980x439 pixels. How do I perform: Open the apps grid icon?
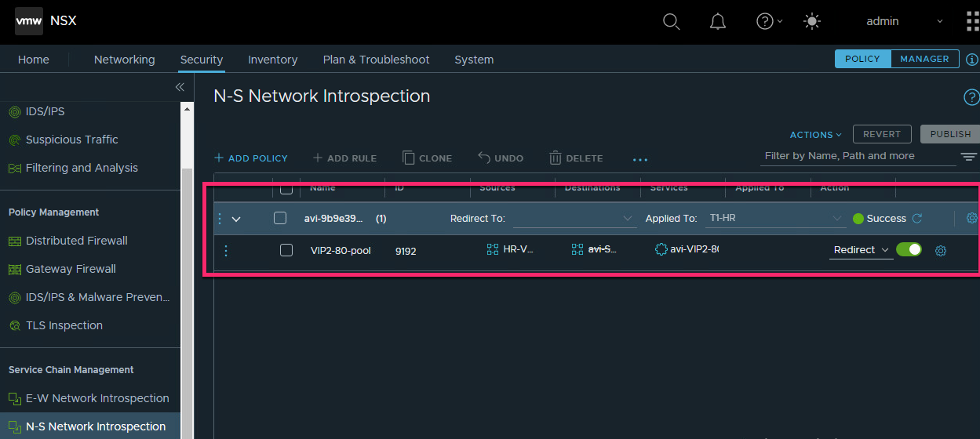click(x=973, y=22)
